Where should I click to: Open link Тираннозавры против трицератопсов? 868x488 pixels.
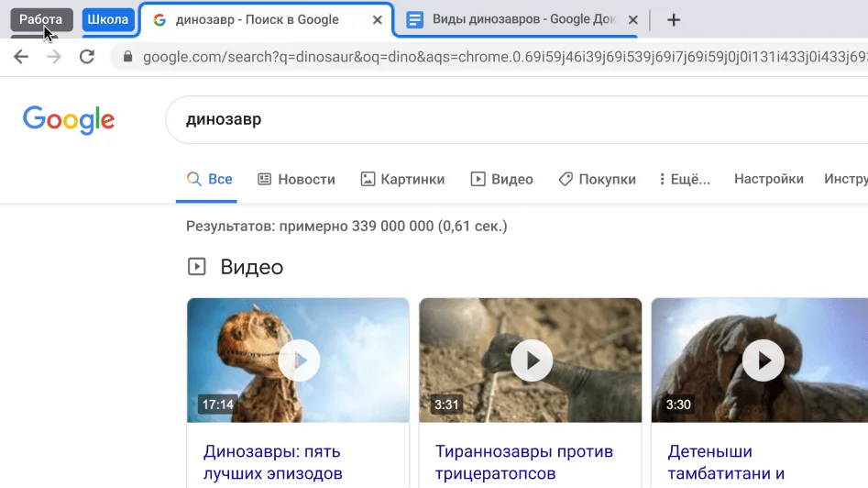[524, 462]
